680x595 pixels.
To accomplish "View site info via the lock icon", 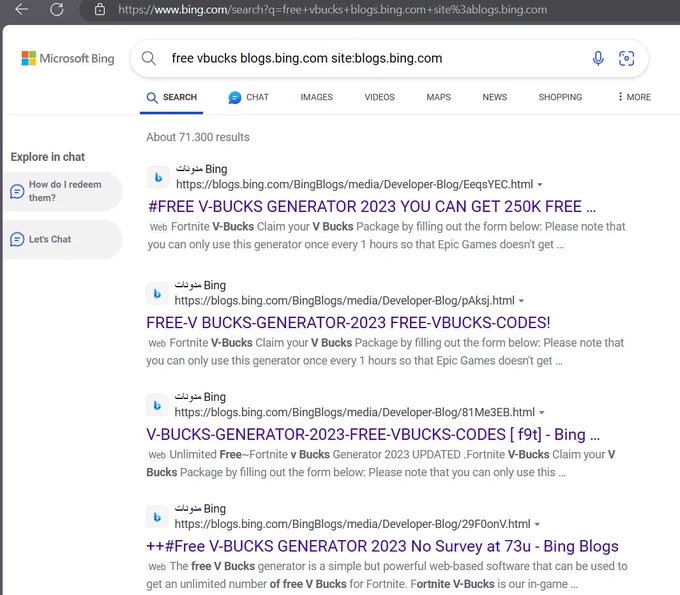I will click(100, 9).
